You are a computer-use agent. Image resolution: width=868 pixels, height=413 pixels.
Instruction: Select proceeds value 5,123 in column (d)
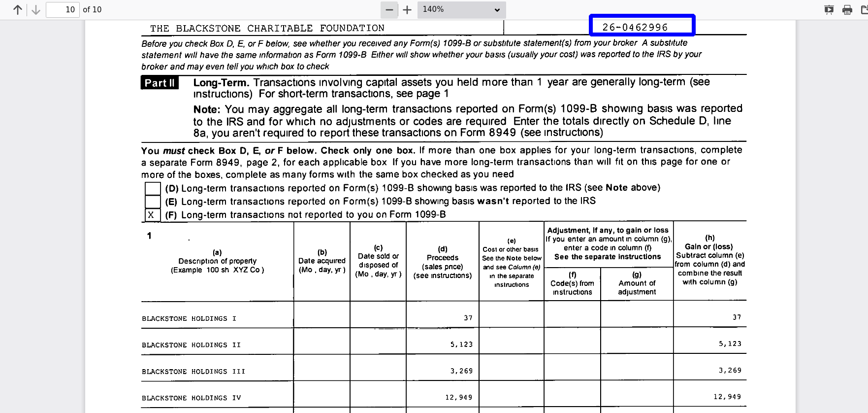[x=461, y=344]
